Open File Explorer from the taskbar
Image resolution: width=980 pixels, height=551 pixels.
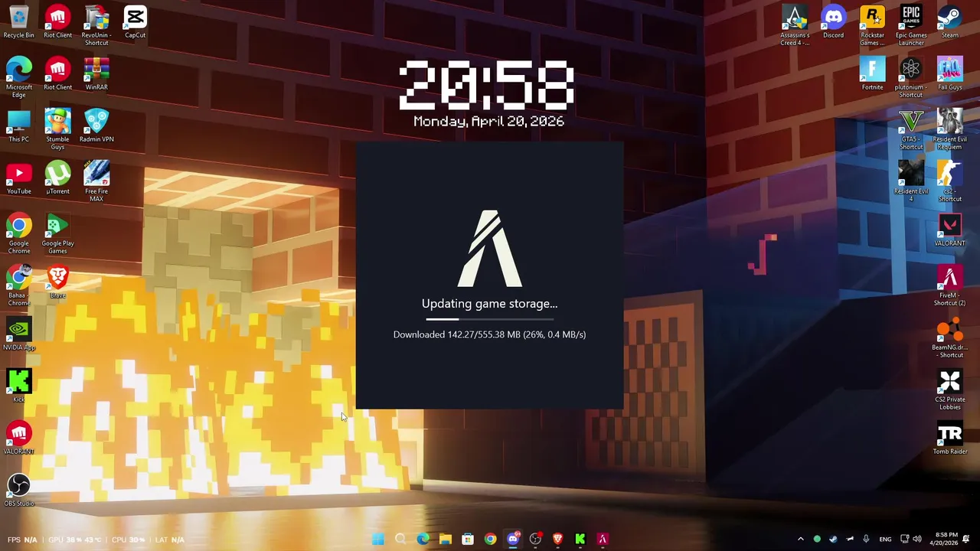445,540
